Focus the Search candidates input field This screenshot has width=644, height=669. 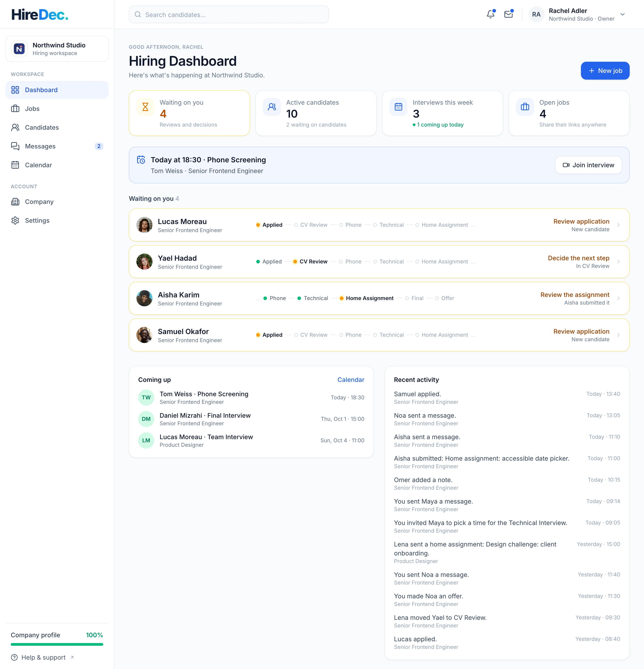coord(229,14)
